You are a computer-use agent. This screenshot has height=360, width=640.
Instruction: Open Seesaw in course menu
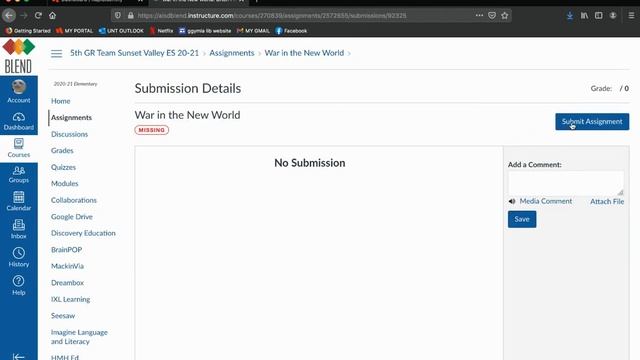coord(63,316)
